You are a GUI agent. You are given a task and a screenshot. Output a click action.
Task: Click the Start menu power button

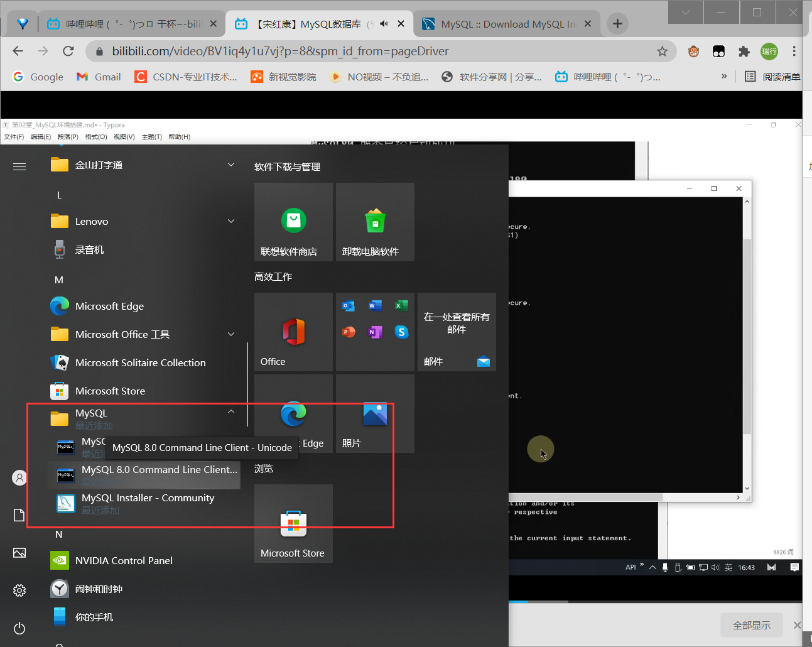[x=19, y=628]
